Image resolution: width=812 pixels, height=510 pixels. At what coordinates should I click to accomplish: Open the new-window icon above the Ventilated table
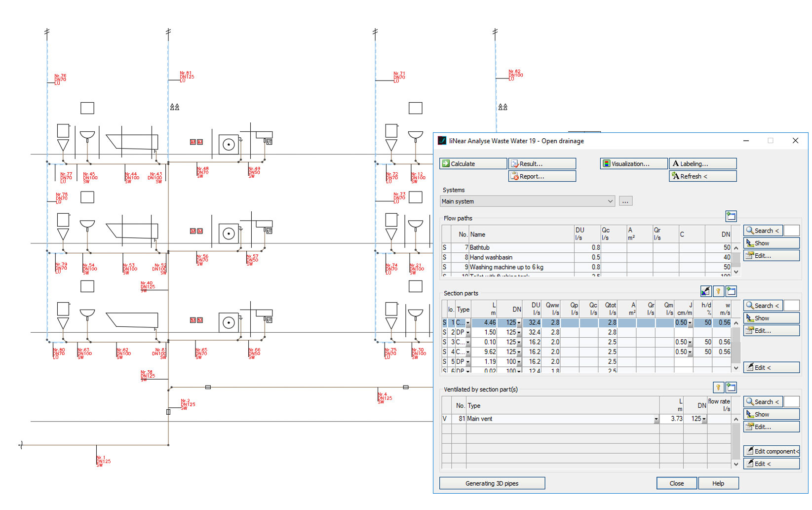point(731,387)
